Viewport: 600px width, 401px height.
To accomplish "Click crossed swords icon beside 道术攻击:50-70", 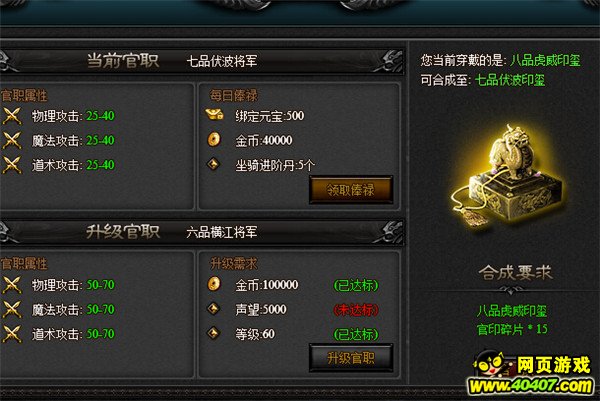I will click(x=12, y=334).
